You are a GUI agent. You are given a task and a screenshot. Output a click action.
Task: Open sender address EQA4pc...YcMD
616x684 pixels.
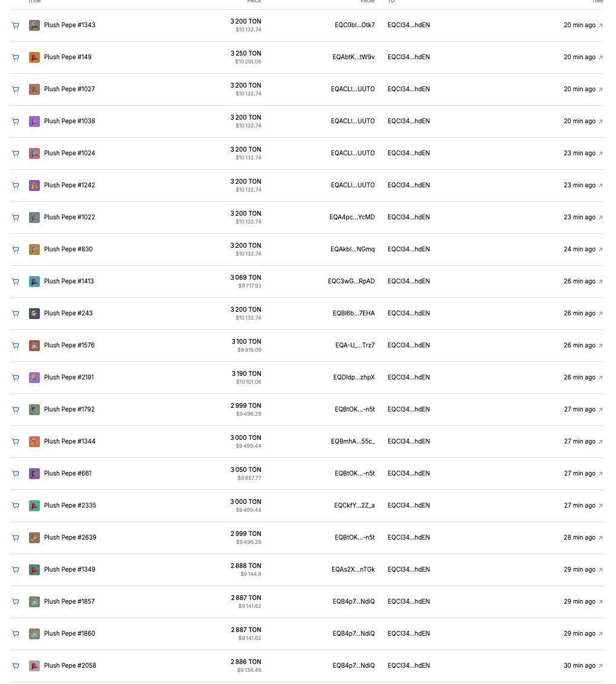click(352, 218)
